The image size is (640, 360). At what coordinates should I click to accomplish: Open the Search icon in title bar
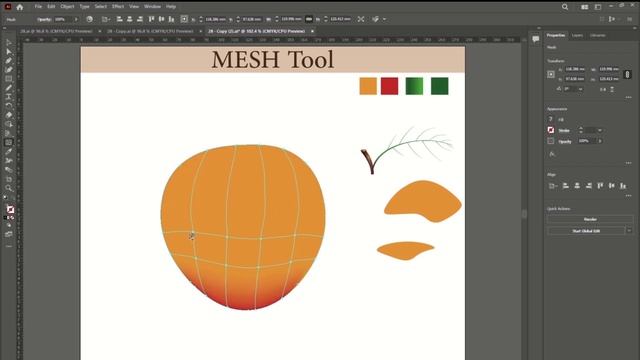tap(565, 7)
